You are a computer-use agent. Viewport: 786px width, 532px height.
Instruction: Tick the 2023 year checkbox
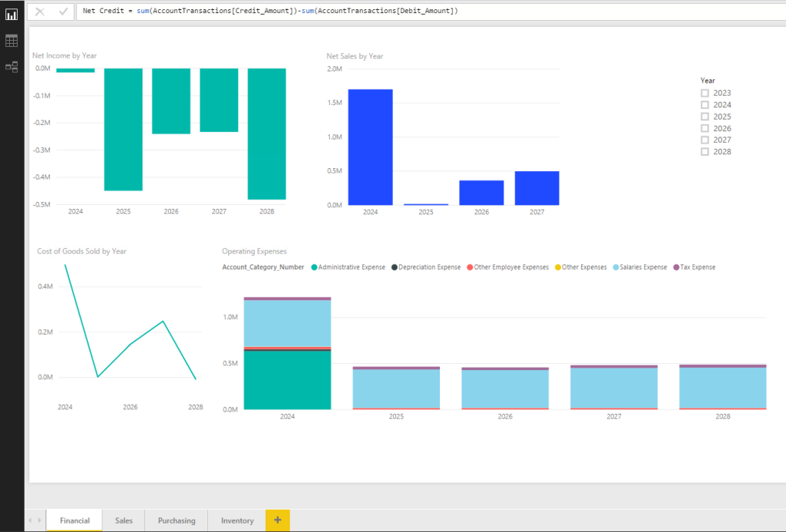point(705,93)
